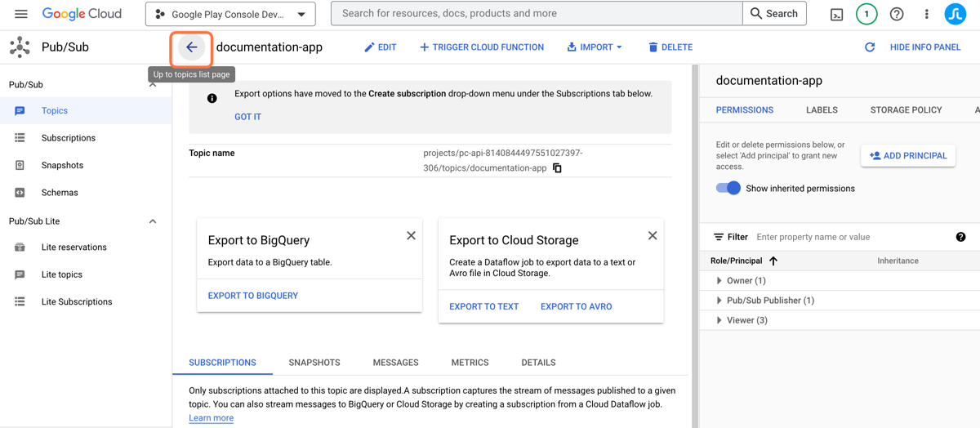Sort by Role/Principal column arrow

[x=773, y=261]
